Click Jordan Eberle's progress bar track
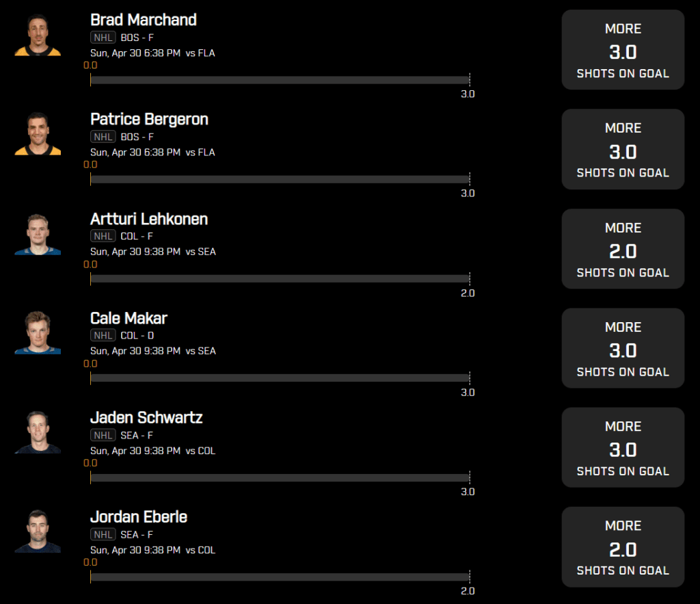 click(x=280, y=577)
